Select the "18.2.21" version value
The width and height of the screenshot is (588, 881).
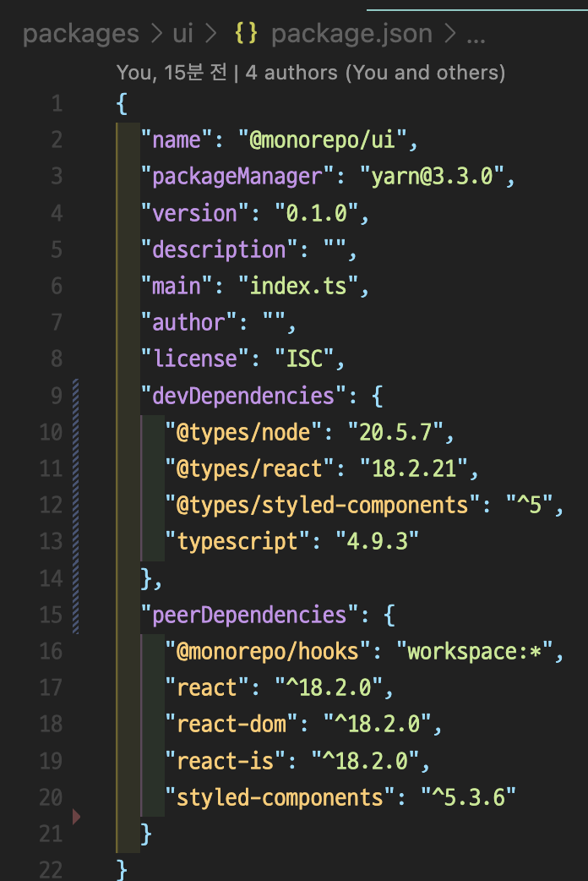pos(414,468)
